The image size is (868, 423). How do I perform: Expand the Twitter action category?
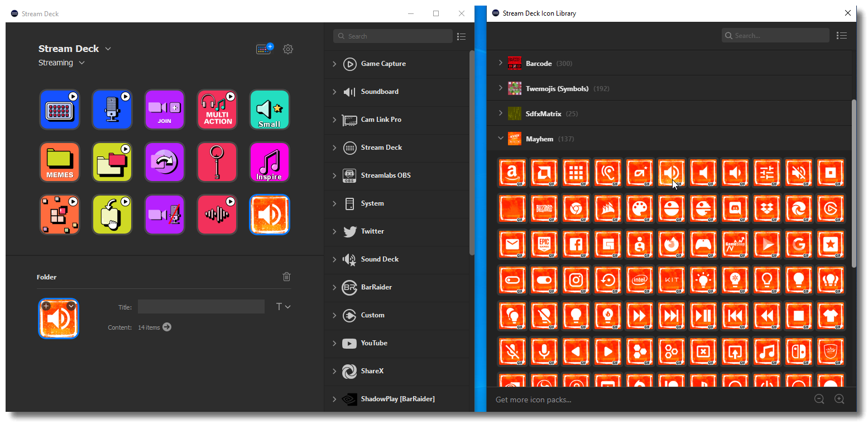(x=334, y=231)
